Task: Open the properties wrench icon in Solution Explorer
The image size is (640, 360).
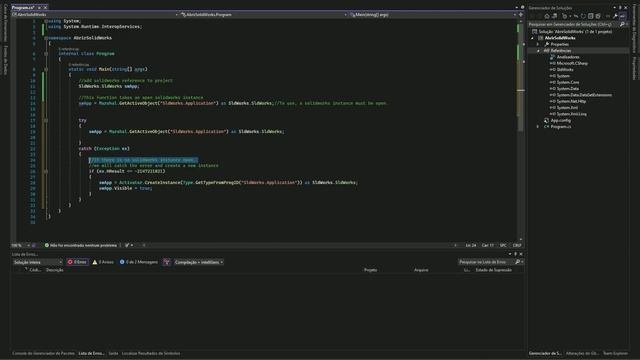Action: [615, 16]
